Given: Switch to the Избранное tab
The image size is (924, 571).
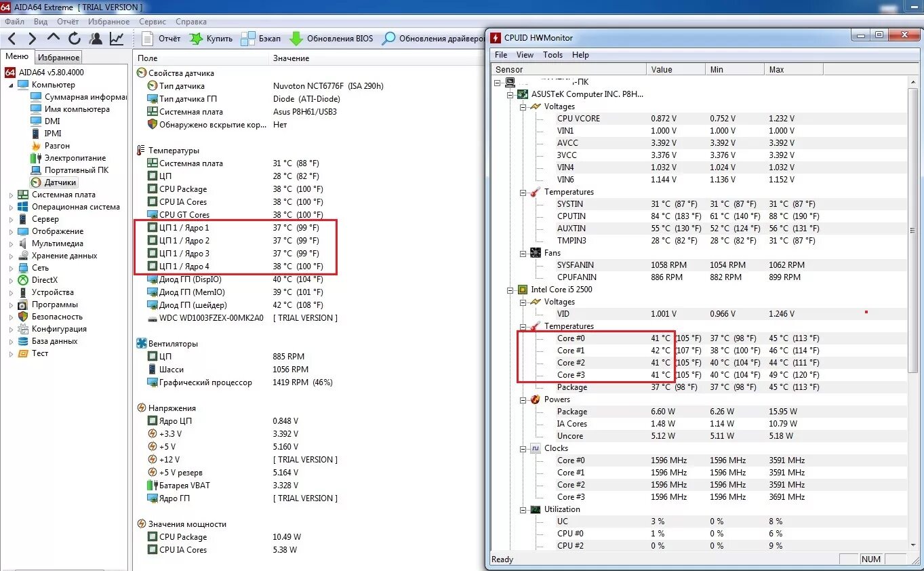Looking at the screenshot, I should [x=59, y=58].
